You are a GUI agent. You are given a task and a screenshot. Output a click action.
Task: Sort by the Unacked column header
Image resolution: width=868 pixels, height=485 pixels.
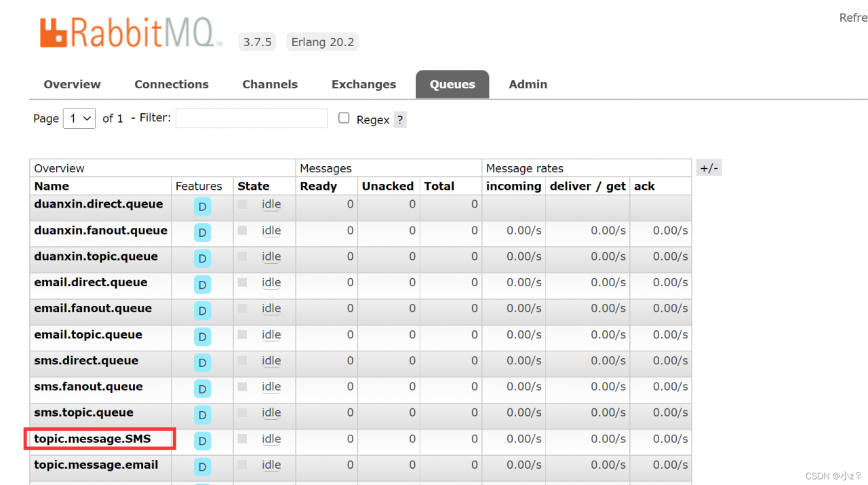click(x=388, y=186)
